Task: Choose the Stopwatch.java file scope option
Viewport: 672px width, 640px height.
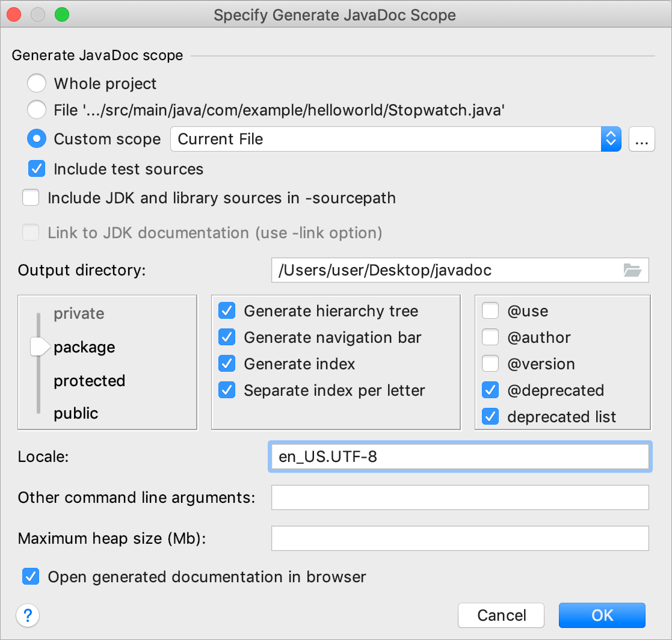Action: (37, 109)
